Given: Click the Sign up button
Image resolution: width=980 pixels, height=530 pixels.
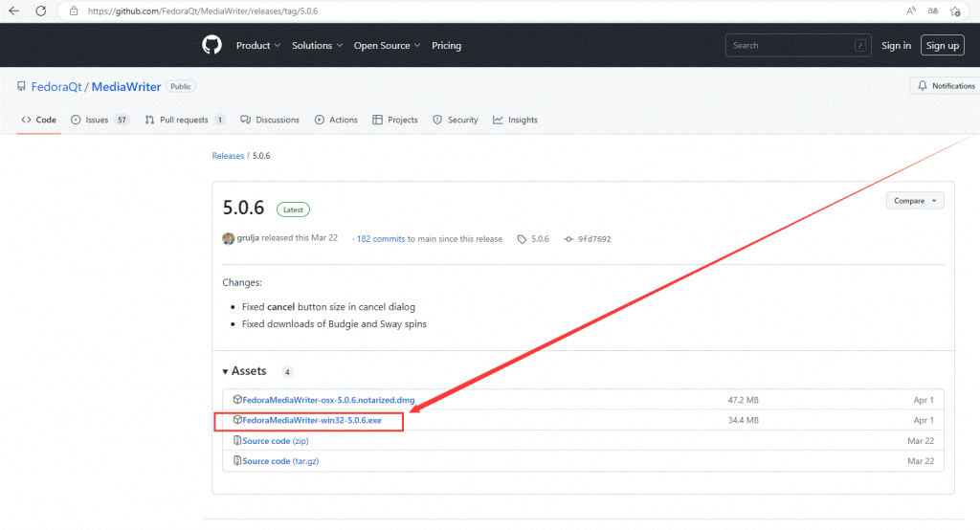Looking at the screenshot, I should tap(942, 45).
